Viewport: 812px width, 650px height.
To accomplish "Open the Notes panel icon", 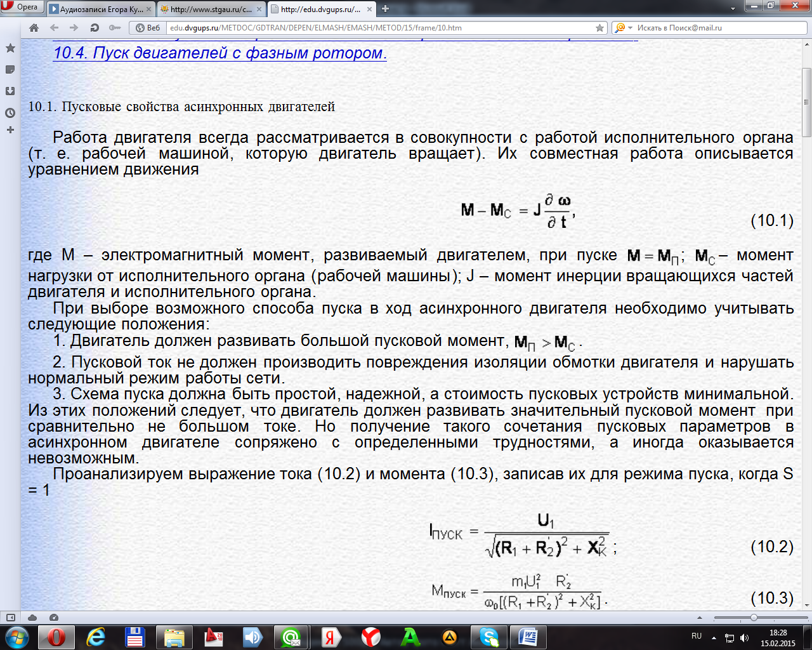I will pos(10,69).
